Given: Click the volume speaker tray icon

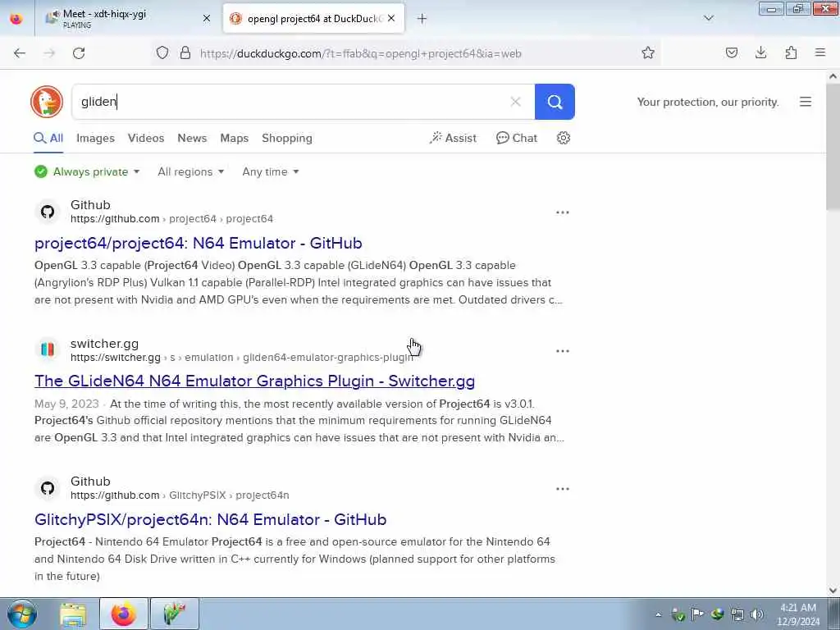Looking at the screenshot, I should 757,614.
